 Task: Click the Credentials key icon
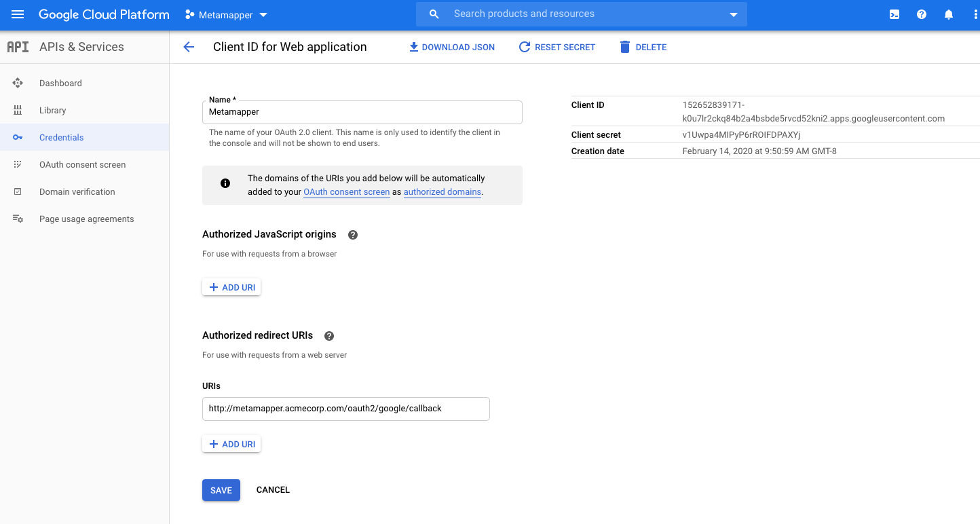[x=18, y=137]
